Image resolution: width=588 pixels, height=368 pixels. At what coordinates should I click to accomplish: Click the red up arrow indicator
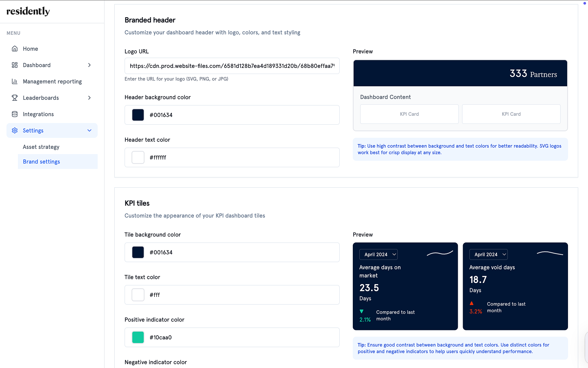472,303
